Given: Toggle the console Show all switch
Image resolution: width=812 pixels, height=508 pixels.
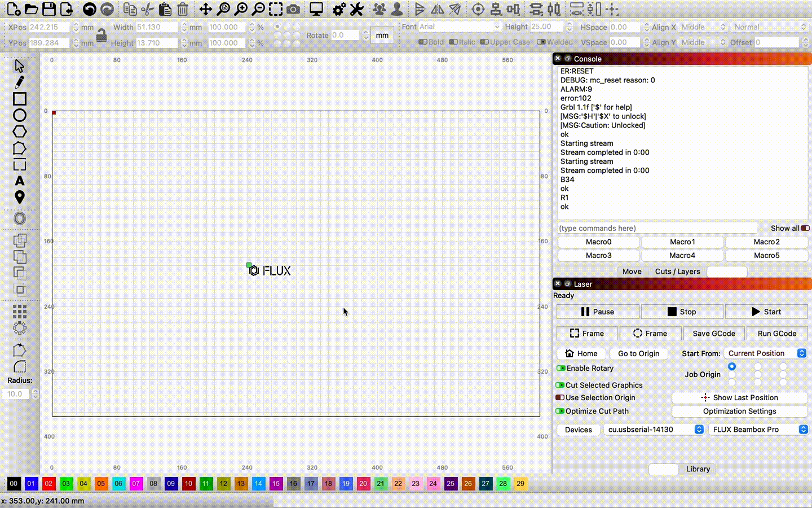Looking at the screenshot, I should [805, 228].
